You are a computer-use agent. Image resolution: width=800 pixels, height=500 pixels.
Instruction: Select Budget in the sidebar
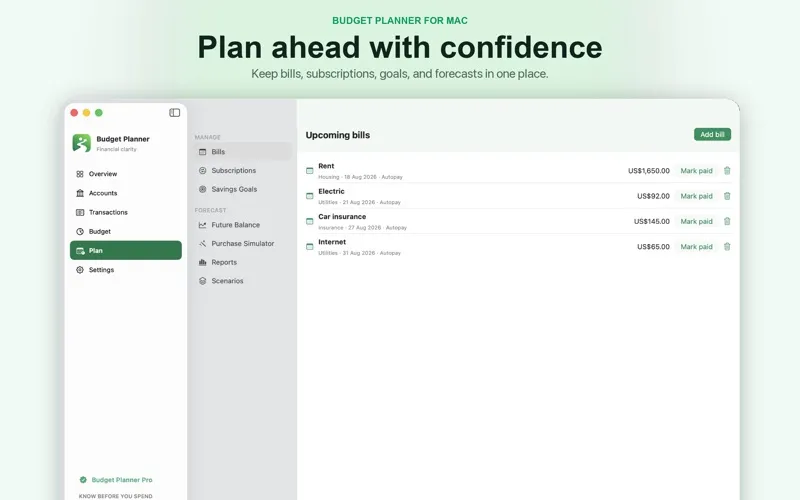[126, 231]
